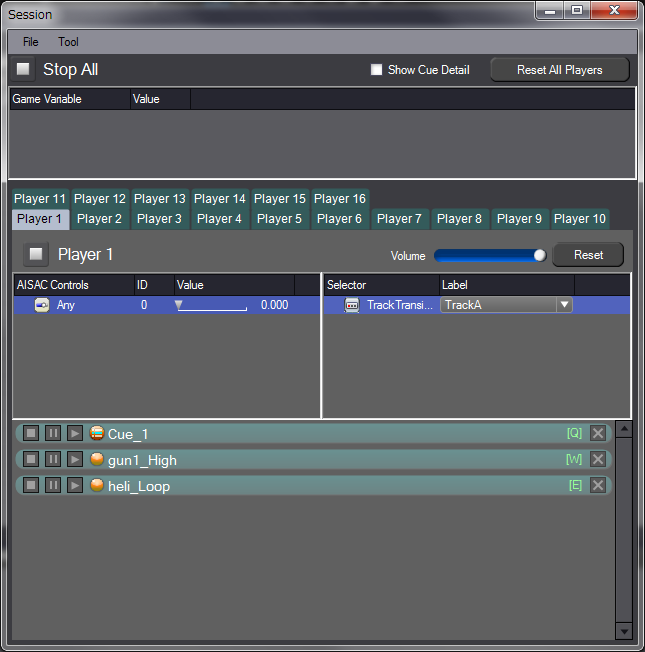Stop Player 1 with its stop icon
The width and height of the screenshot is (645, 652).
(x=36, y=255)
